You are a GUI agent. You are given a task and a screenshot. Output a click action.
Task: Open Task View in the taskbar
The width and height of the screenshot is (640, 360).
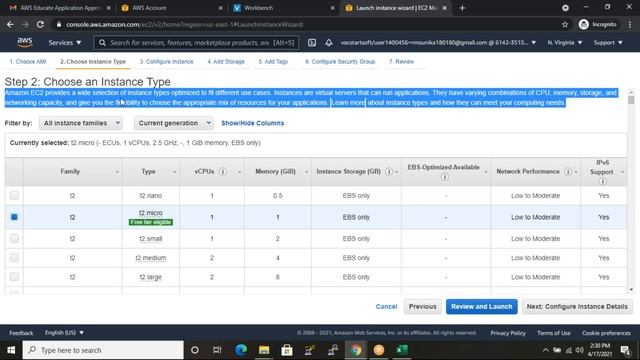(x=217, y=350)
